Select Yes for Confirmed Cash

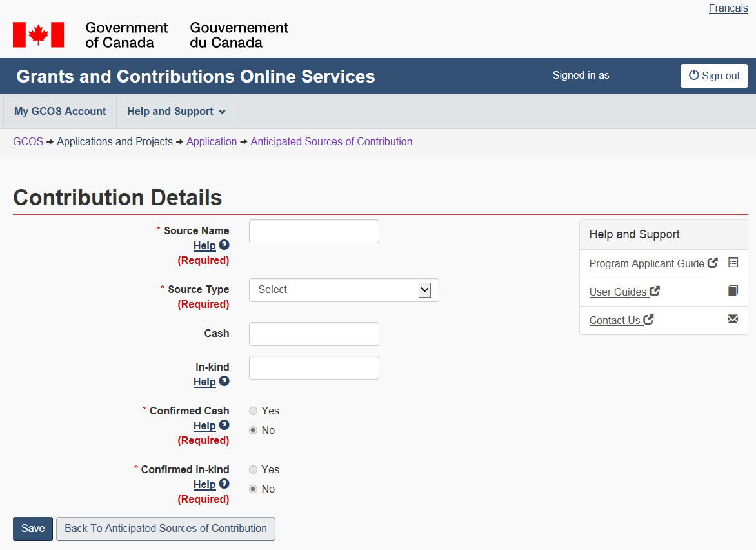point(254,411)
